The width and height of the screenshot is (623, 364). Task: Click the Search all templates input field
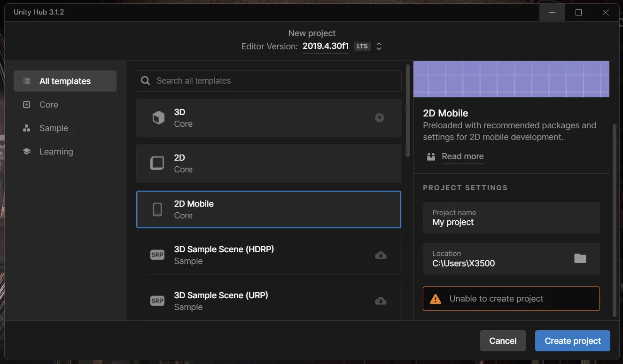[x=268, y=80]
